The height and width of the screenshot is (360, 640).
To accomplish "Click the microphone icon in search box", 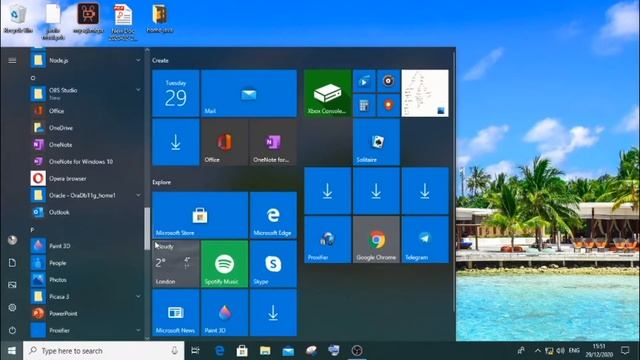I will pos(175,351).
